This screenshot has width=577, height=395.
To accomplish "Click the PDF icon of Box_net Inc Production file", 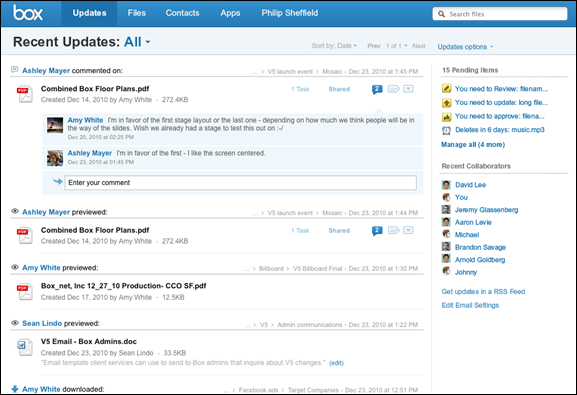I will click(25, 291).
